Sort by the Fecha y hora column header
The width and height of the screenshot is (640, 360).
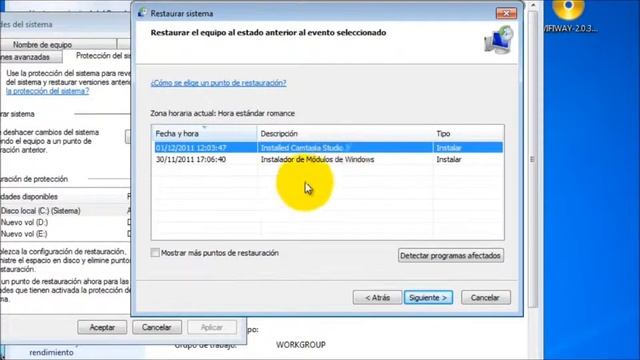click(x=204, y=133)
